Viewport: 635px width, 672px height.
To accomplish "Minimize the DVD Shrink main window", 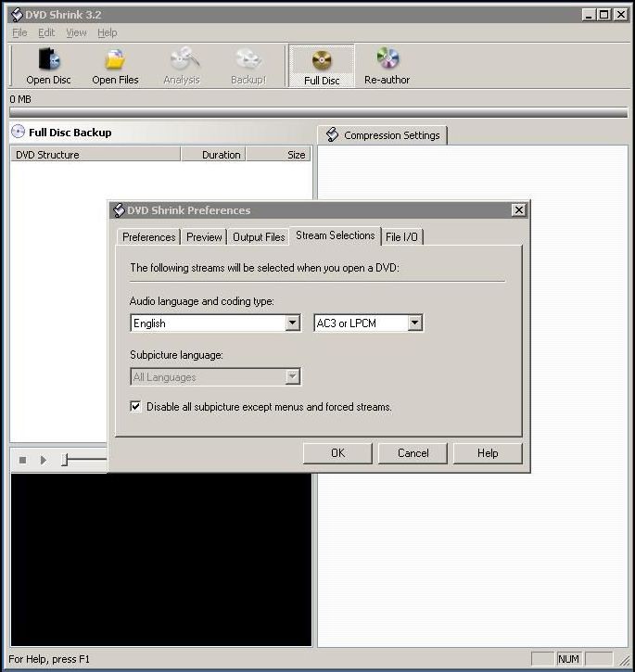I will [590, 15].
